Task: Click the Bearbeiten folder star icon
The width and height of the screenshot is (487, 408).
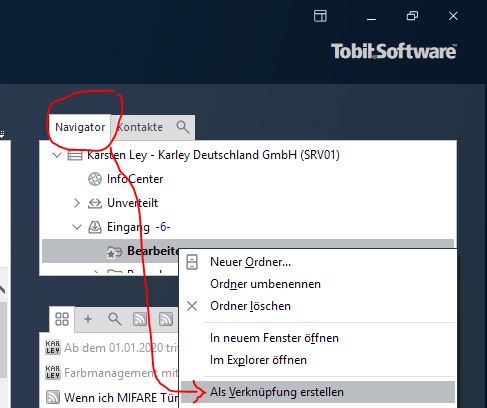Action: pos(114,252)
